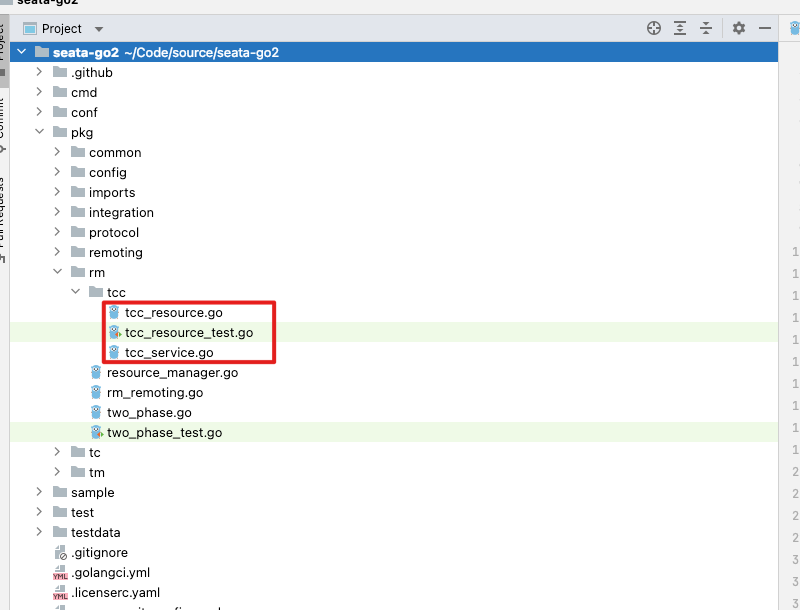Select the two_phase.go file name
The width and height of the screenshot is (800, 610).
tap(149, 413)
